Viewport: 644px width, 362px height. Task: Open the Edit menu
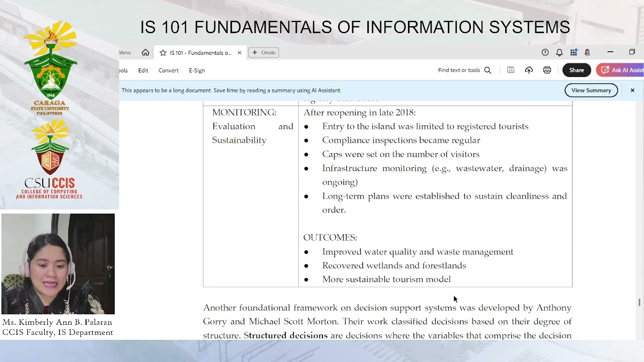[x=143, y=70]
